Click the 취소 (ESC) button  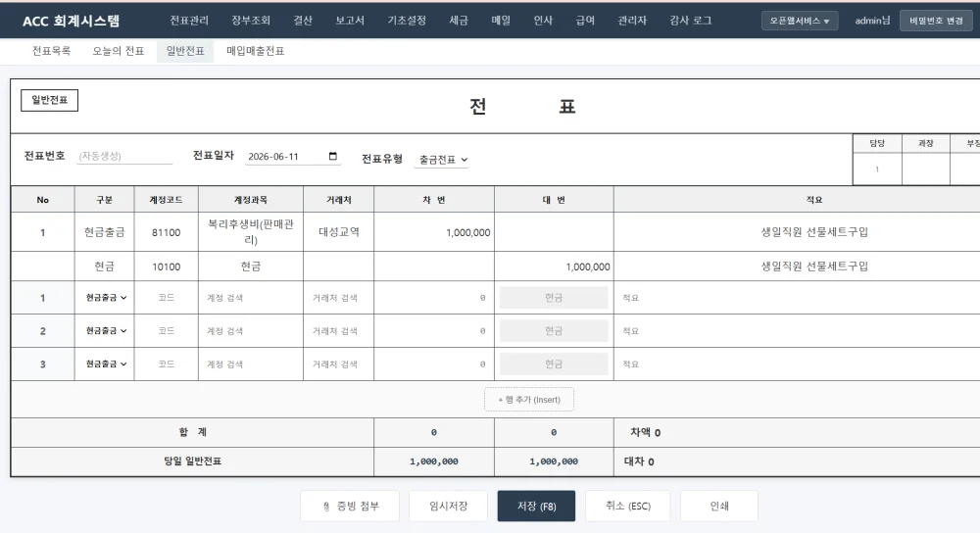click(x=627, y=507)
